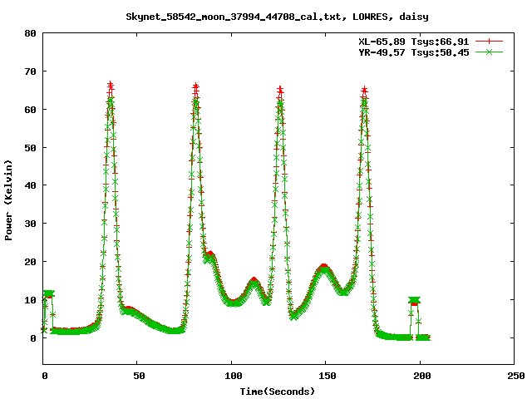Click the y-axis tick label 50
532x399 pixels.
pos(31,148)
